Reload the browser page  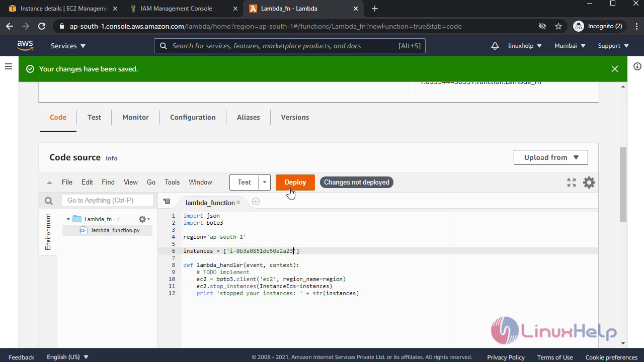[42, 26]
